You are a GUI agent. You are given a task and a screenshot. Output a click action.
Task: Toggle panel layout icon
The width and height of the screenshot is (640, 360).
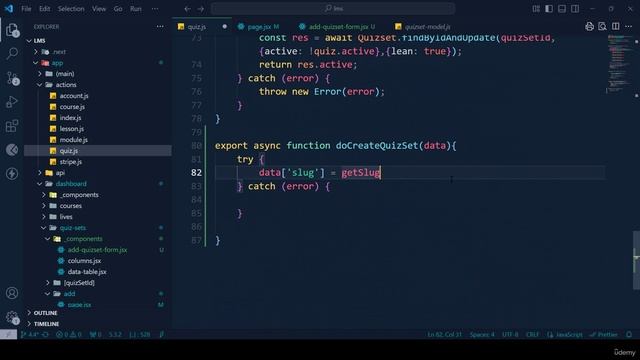[x=562, y=9]
